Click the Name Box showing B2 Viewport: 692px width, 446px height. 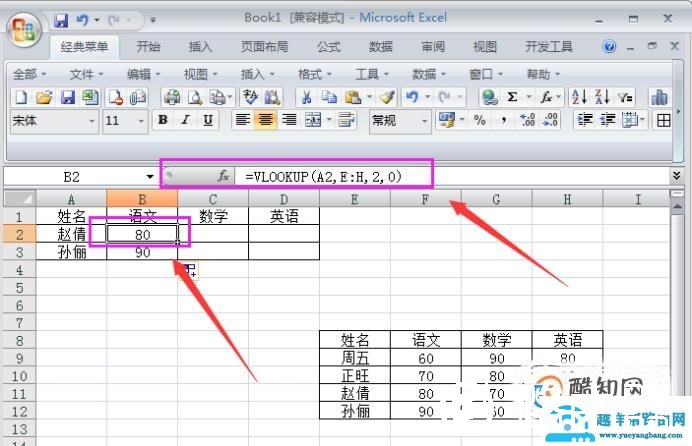72,177
